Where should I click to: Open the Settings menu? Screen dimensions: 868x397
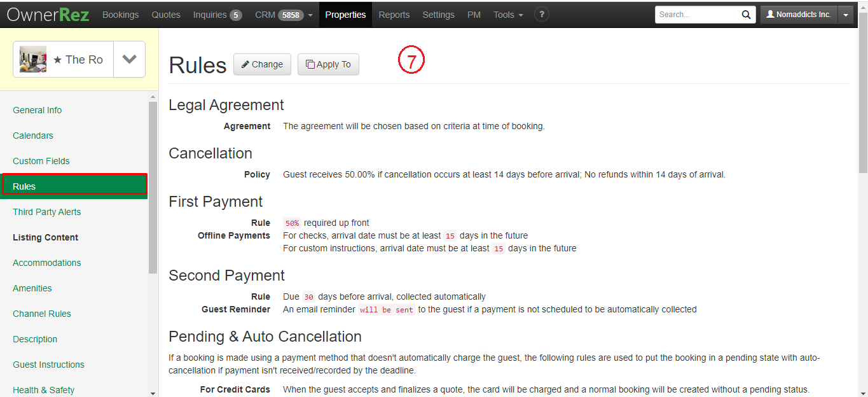click(x=439, y=14)
